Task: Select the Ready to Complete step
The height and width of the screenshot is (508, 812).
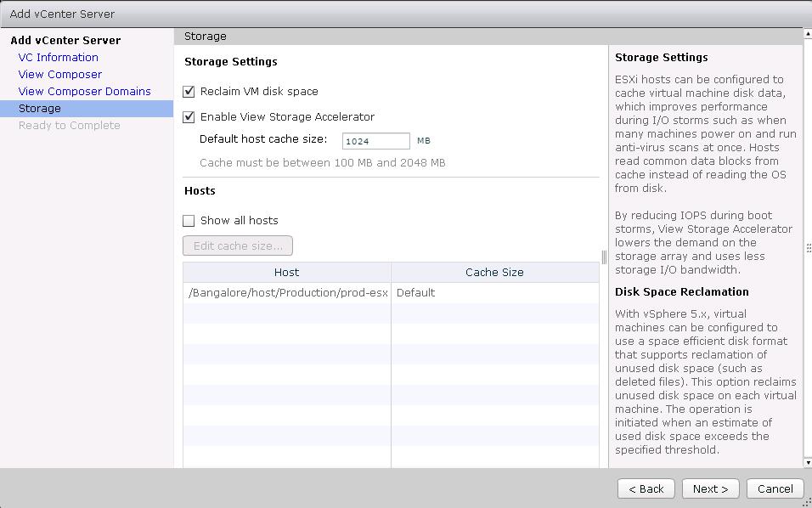Action: point(70,126)
